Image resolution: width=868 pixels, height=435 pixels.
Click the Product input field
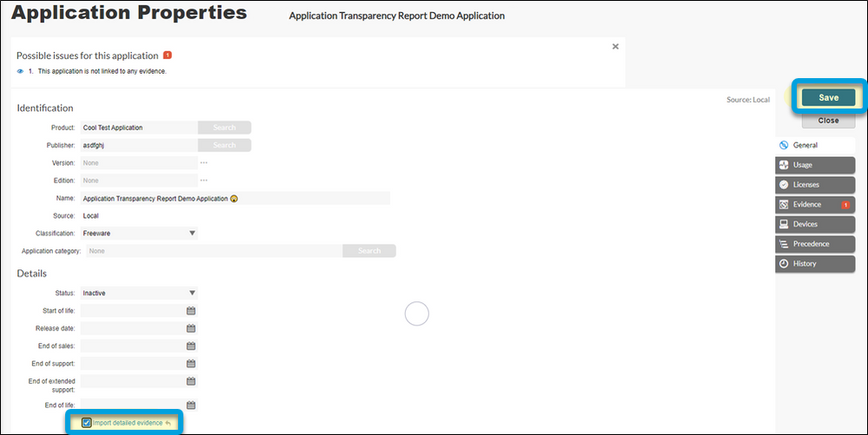coord(139,128)
